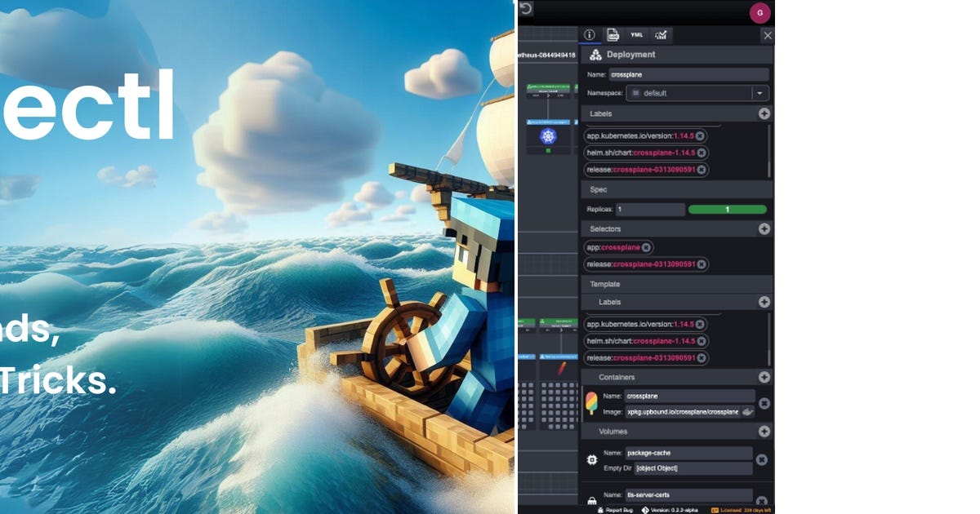Select the Kubernetes deployment node in the graph
This screenshot has width=980, height=514.
[x=549, y=137]
